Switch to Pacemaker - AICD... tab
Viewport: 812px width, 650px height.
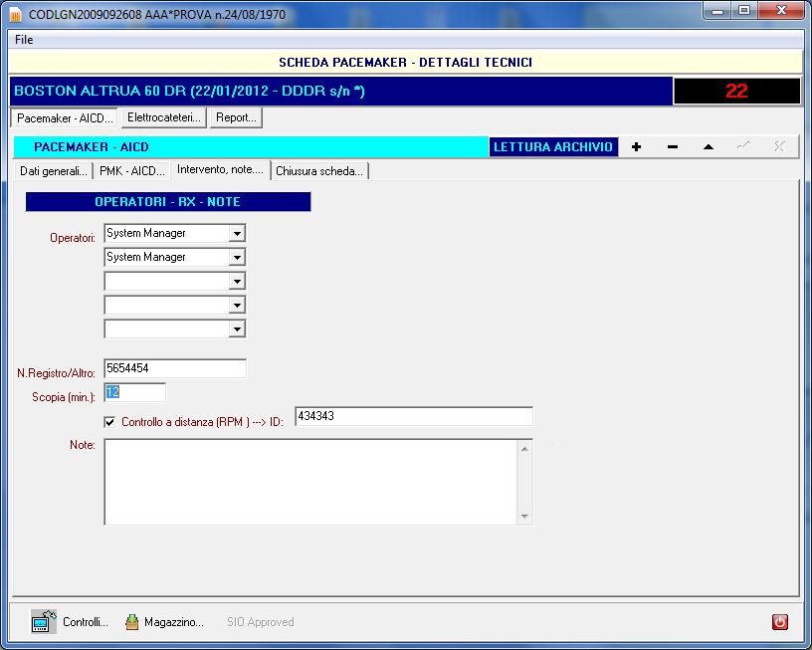65,118
